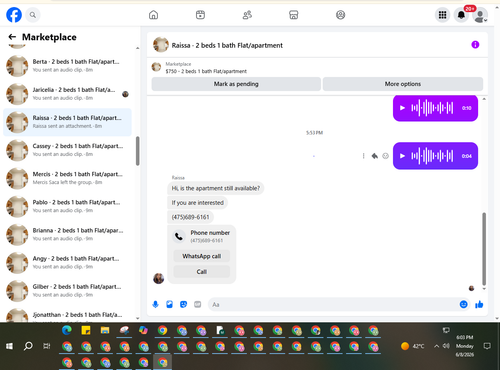The width and height of the screenshot is (500, 370).
Task: Show hidden system tray icons
Action: pos(436,346)
